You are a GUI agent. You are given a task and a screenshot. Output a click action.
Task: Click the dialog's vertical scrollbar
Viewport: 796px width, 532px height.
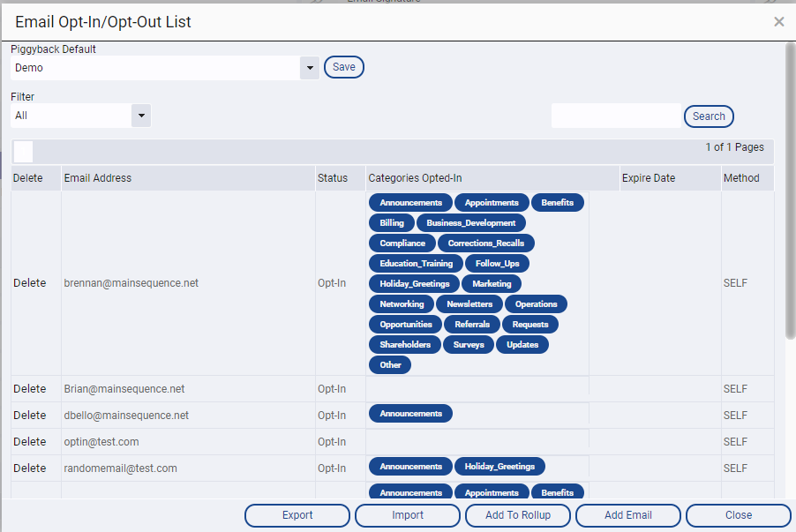click(790, 191)
